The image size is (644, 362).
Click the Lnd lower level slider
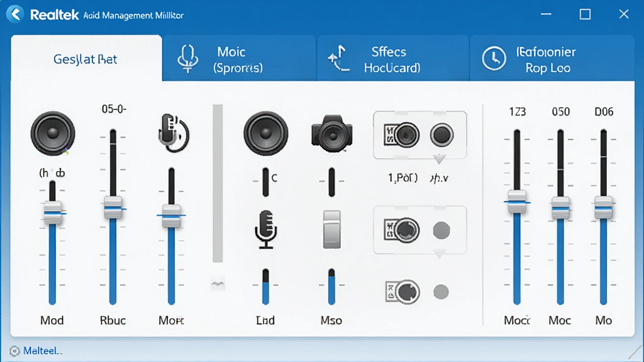pos(266,287)
